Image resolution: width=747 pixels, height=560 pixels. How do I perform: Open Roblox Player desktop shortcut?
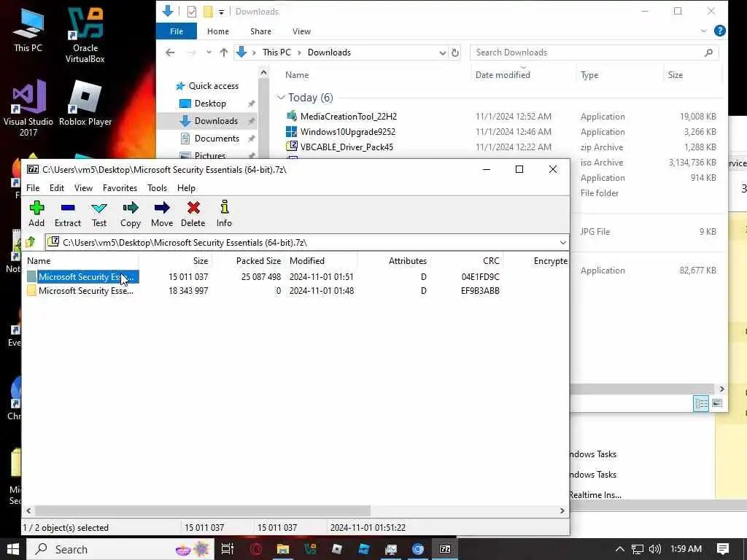(85, 103)
